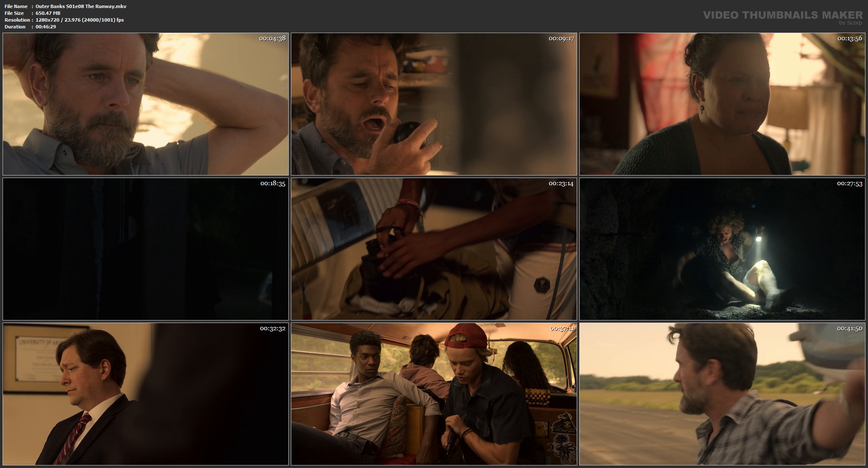Screen dimensions: 868x468
Task: Click the 00:04:38 timestamp label
Action: click(x=272, y=39)
